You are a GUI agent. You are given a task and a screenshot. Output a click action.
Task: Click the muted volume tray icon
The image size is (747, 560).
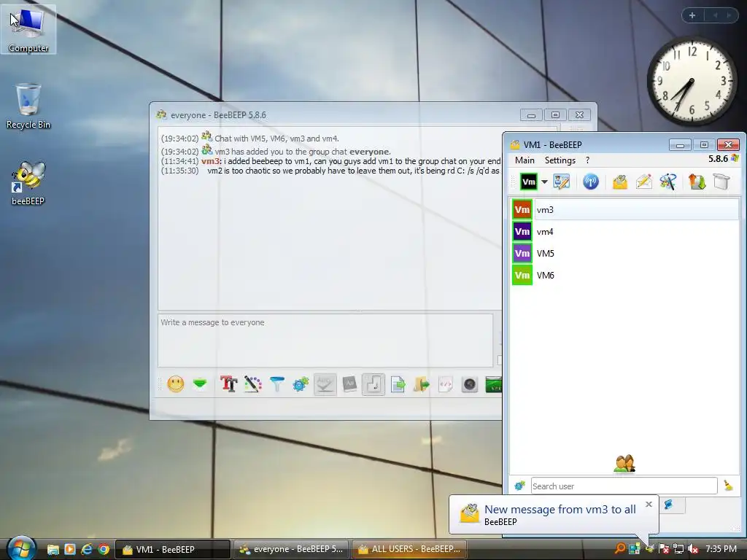(x=693, y=549)
